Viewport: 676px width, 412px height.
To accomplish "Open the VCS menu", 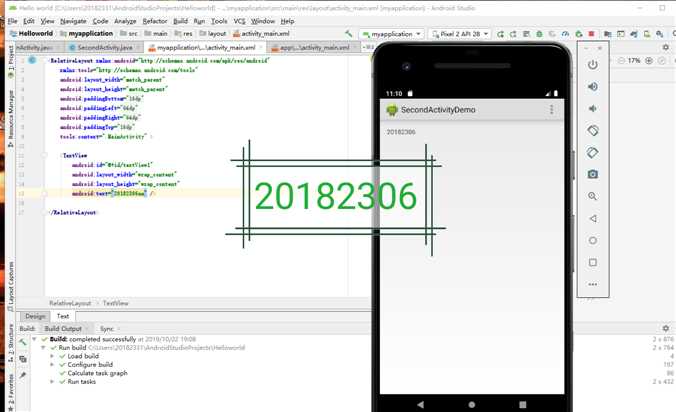I will 239,21.
